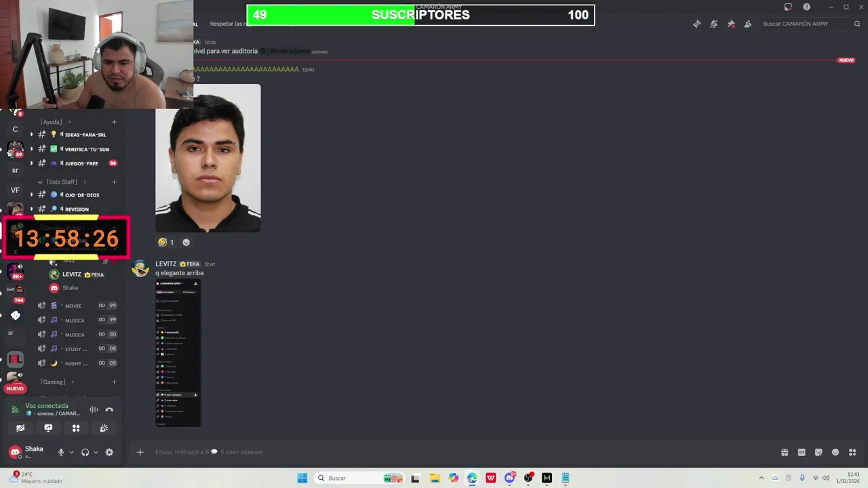Open apps launcher in message bar
This screenshot has width=868, height=488.
click(x=852, y=452)
